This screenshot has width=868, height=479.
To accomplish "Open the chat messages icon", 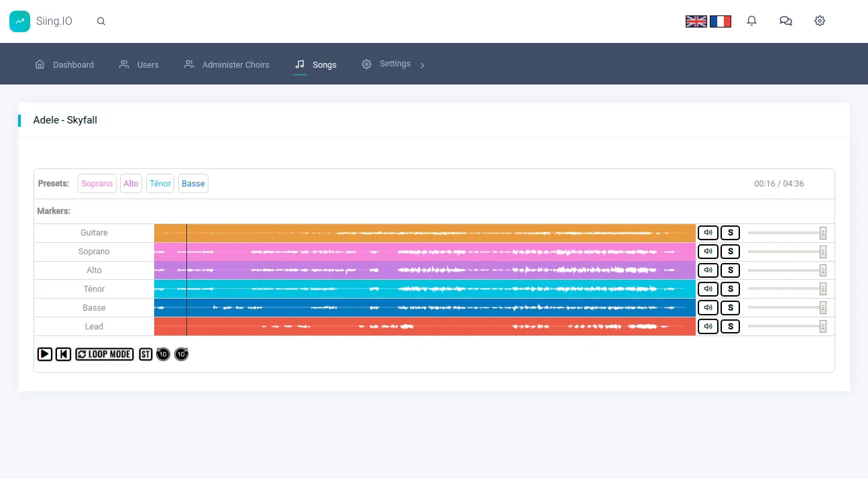I will [x=786, y=21].
